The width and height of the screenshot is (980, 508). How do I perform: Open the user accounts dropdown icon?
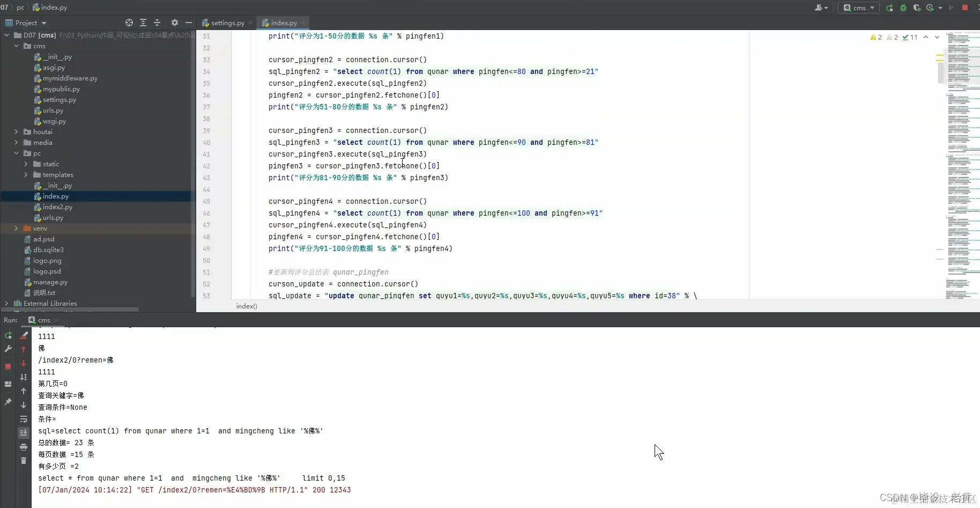(x=821, y=8)
